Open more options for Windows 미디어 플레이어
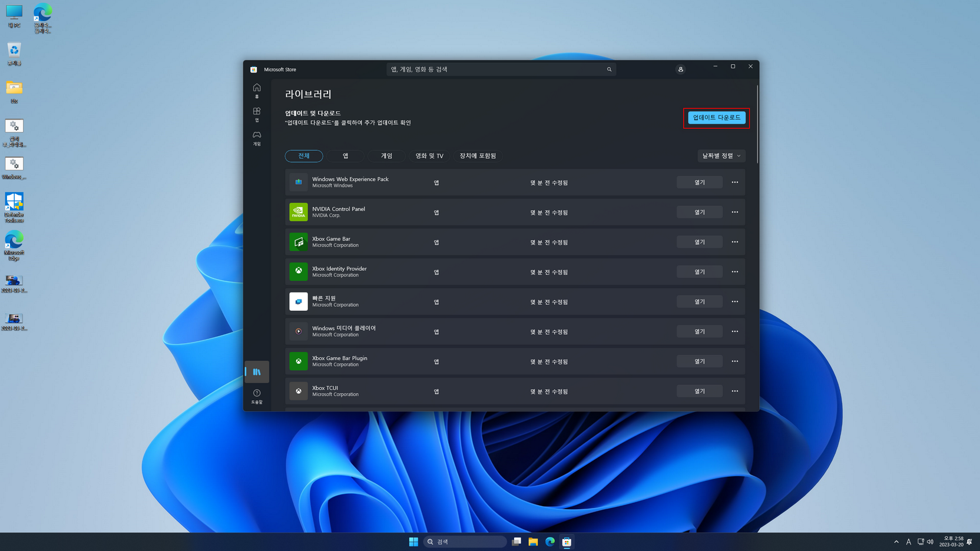The image size is (980, 551). click(734, 331)
